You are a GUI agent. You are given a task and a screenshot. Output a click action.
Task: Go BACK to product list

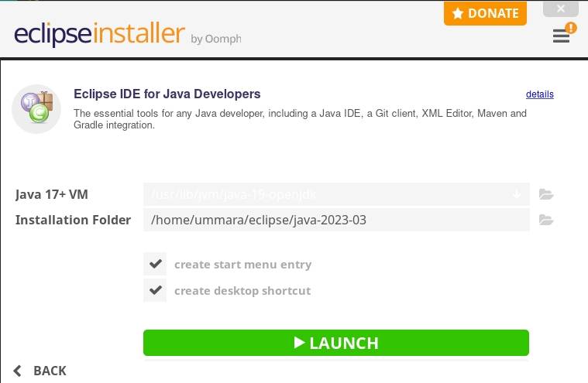40,371
